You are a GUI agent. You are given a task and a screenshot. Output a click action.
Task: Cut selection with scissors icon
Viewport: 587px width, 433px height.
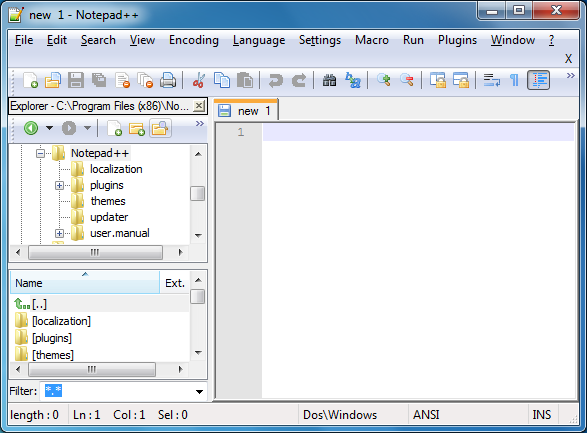click(199, 80)
